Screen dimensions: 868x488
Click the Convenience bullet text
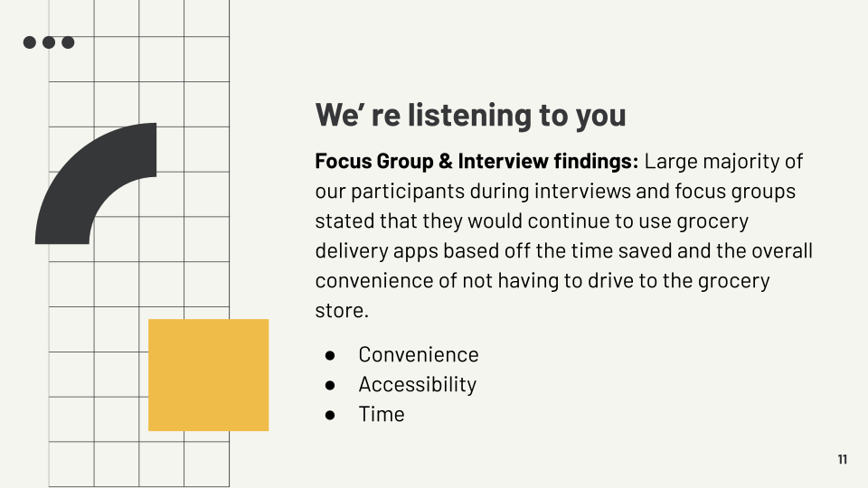click(419, 354)
